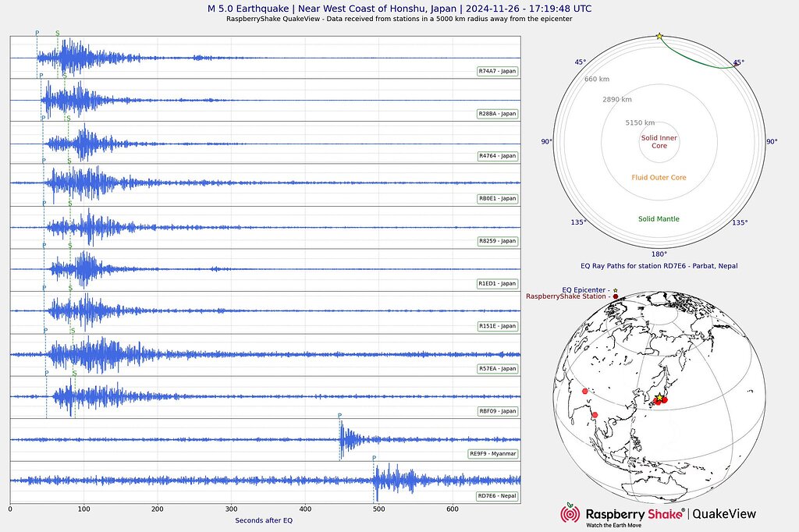Image resolution: width=799 pixels, height=532 pixels.
Task: Select the RD7E6 - Nepal station label
Action: [497, 495]
